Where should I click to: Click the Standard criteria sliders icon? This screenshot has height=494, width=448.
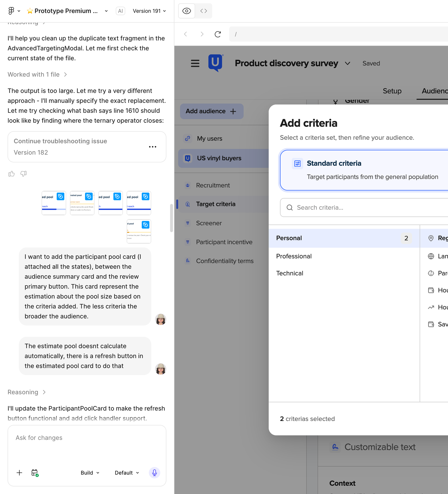click(297, 163)
